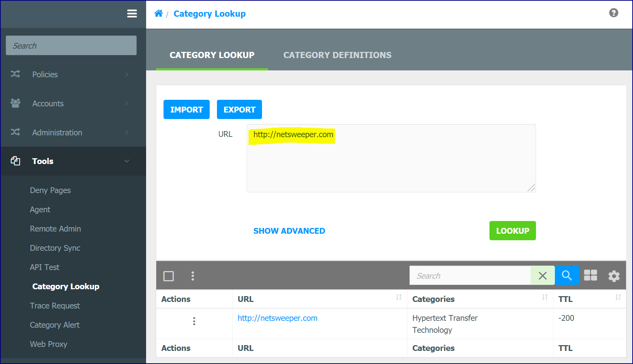The height and width of the screenshot is (364, 633).
Task: Click the Policies shuffle icon
Action: point(15,74)
